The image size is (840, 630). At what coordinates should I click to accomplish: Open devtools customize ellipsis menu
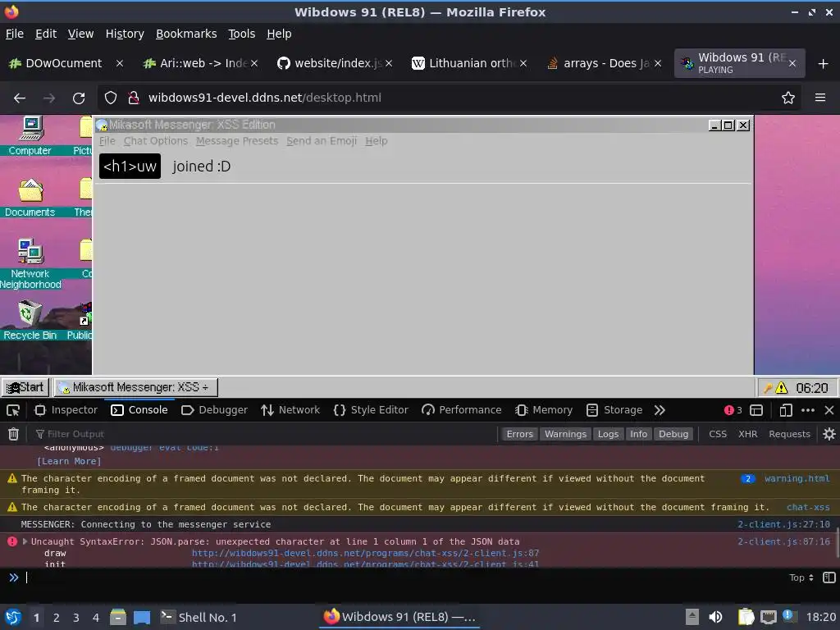(x=808, y=410)
